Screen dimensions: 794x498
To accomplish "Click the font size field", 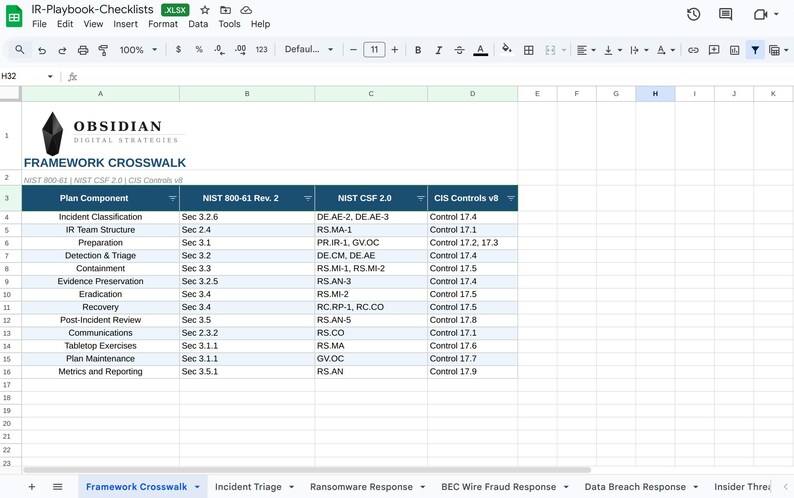I will [x=374, y=50].
